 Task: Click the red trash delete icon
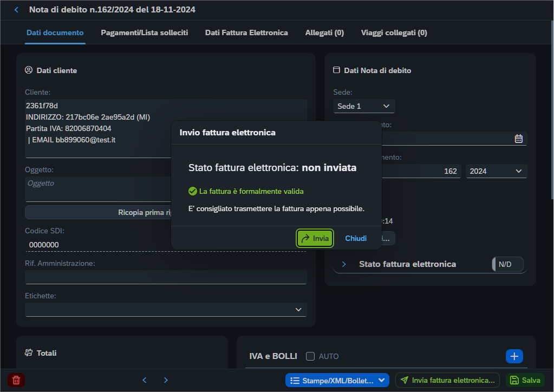16,380
